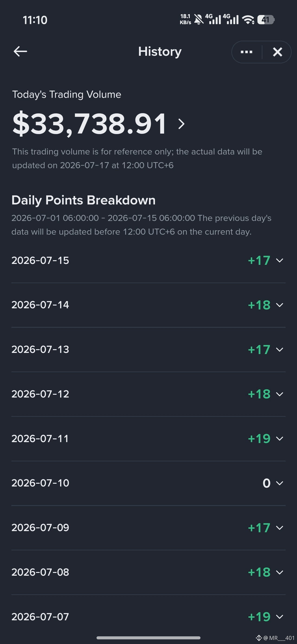
Task: Expand the 2026-07-12 points chevron
Action: click(x=280, y=394)
